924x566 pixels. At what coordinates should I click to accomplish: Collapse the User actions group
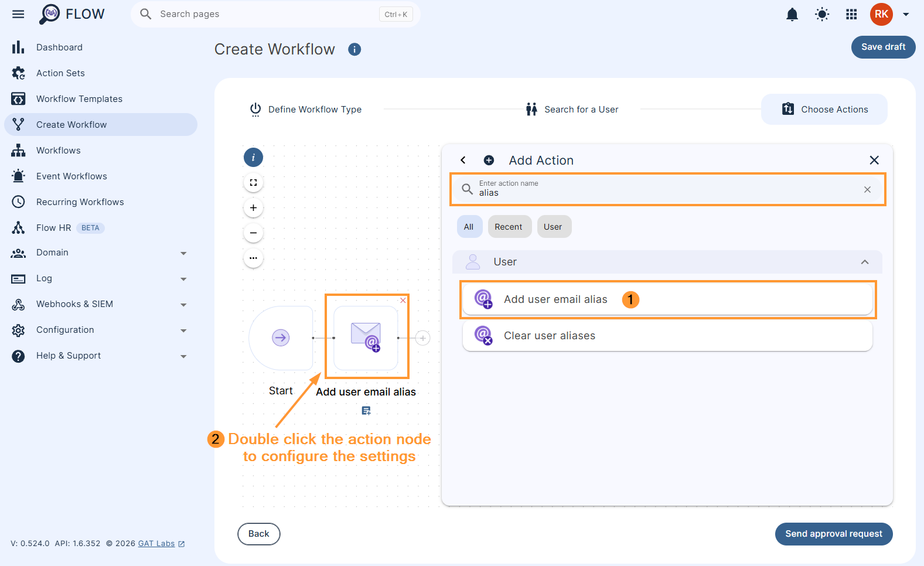[x=864, y=262]
